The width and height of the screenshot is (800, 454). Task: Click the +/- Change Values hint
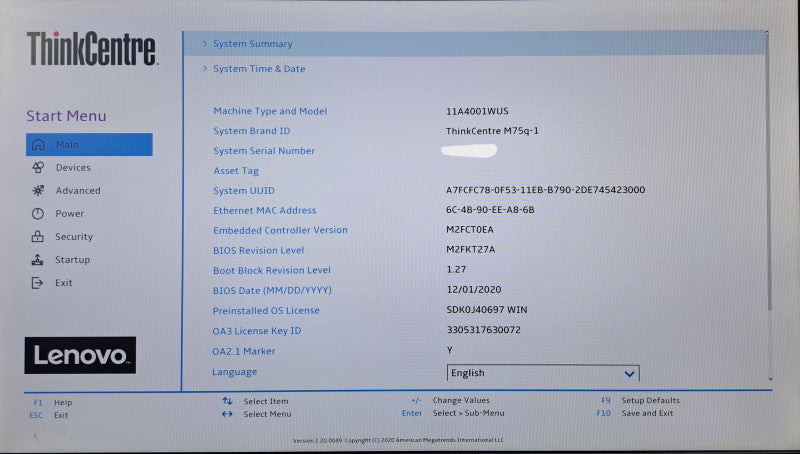click(x=451, y=400)
